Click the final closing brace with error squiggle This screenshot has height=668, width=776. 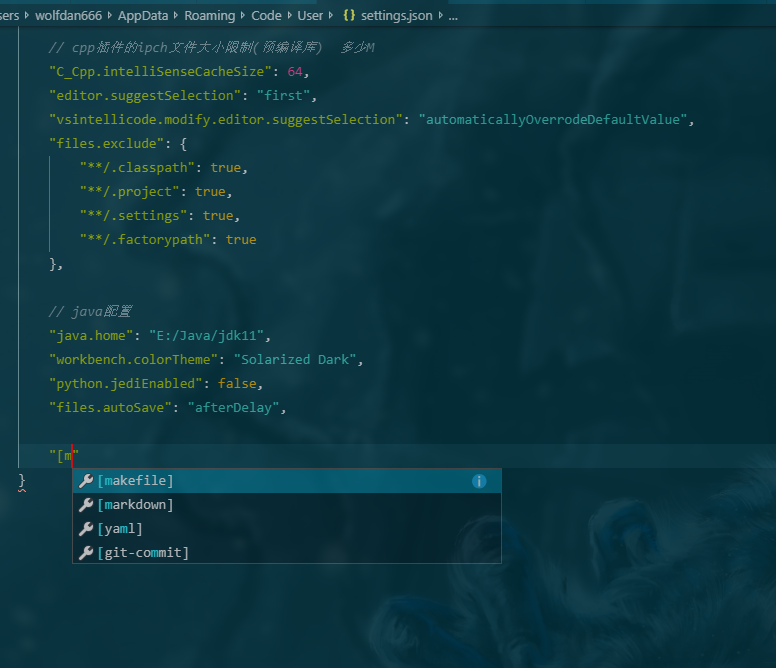click(x=22, y=481)
